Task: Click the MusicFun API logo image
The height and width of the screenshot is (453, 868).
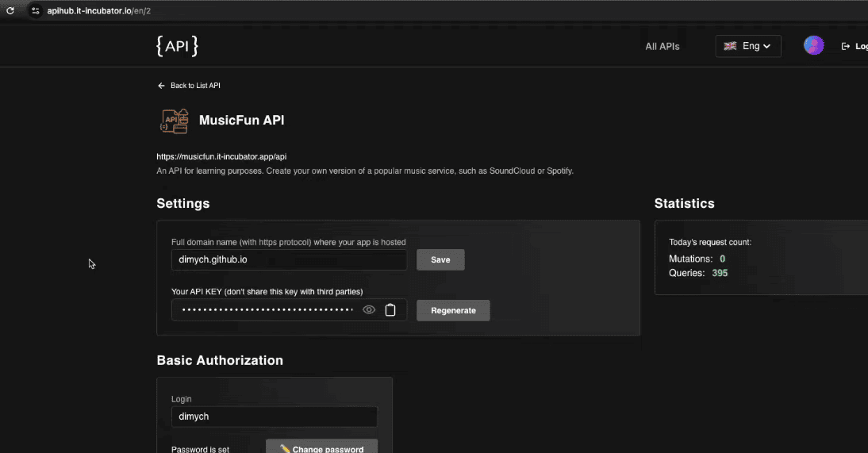Action: (x=175, y=121)
